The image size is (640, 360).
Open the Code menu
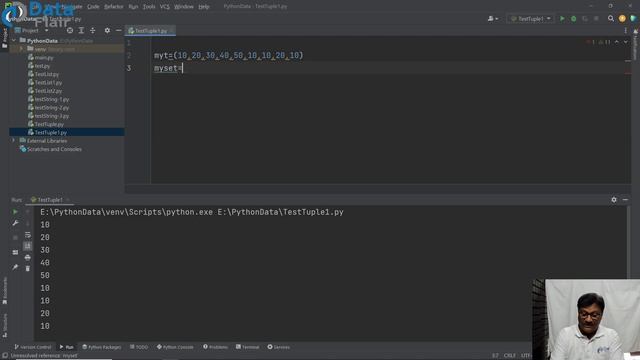pyautogui.click(x=93, y=7)
